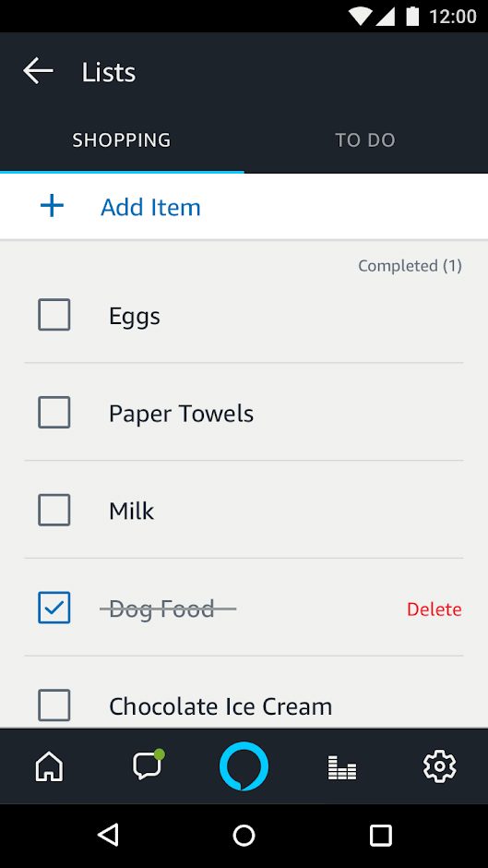
Task: Select the SHOPPING tab
Action: point(122,140)
